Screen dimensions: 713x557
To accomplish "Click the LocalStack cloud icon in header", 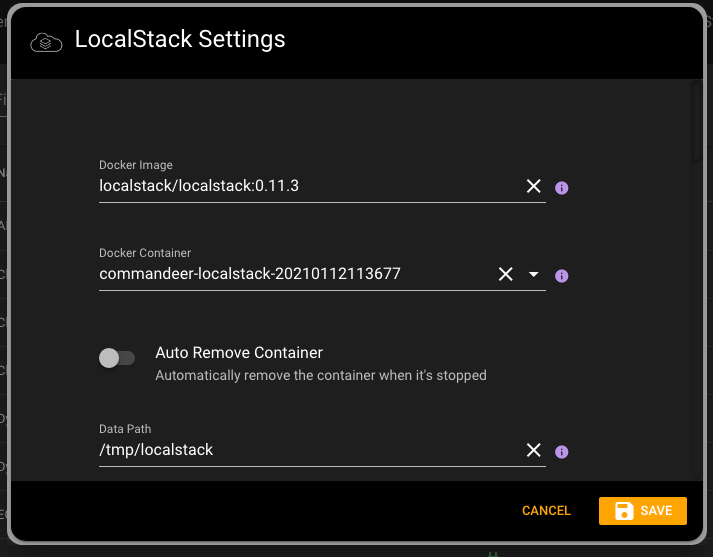I will pyautogui.click(x=46, y=43).
